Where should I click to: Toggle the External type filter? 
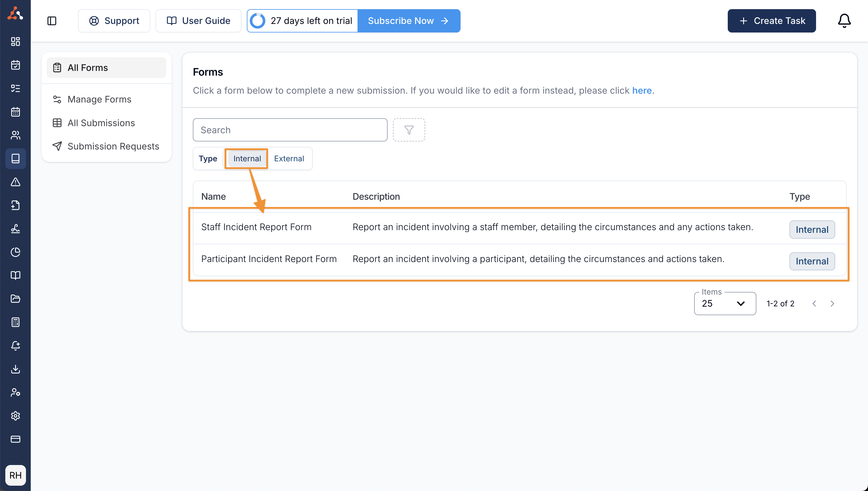[289, 158]
